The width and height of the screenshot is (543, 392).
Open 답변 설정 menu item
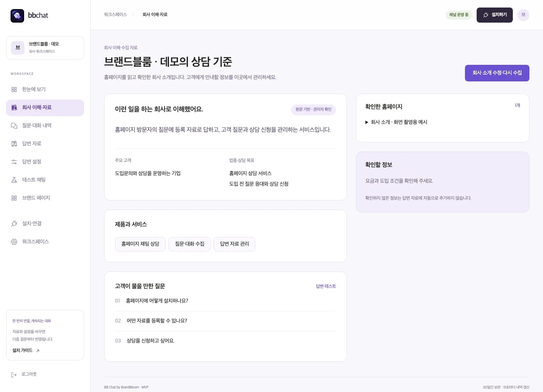click(45, 162)
